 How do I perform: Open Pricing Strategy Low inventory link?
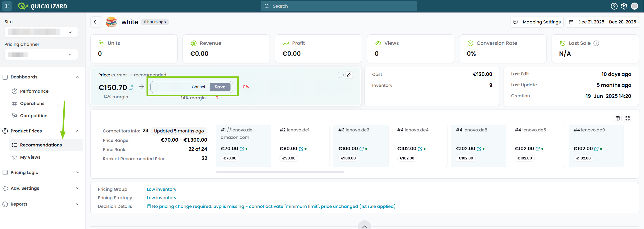pos(162,198)
